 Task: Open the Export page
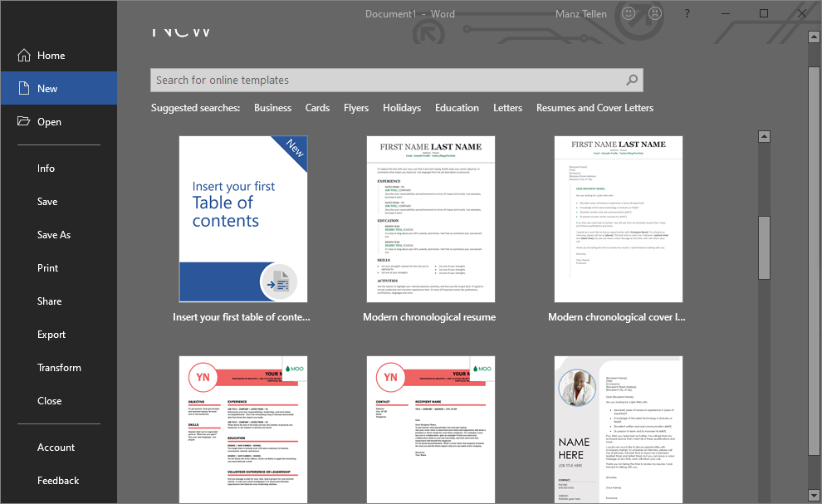[51, 335]
